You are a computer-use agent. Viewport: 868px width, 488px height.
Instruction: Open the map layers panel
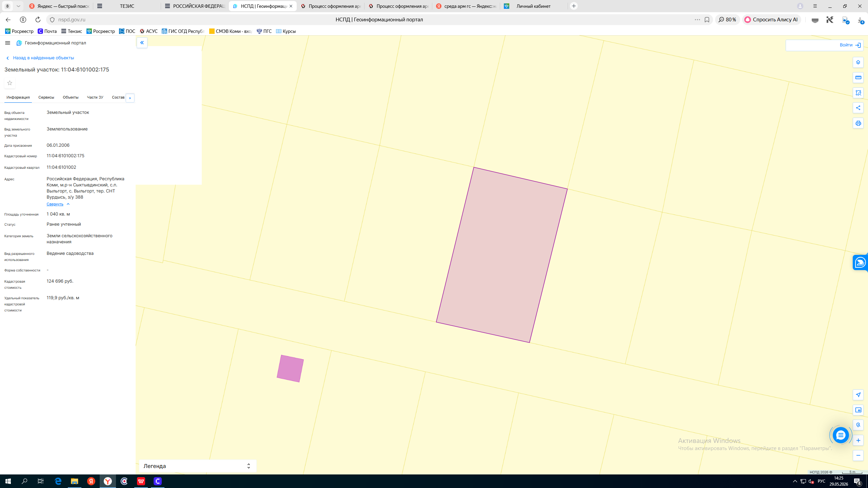tap(858, 62)
